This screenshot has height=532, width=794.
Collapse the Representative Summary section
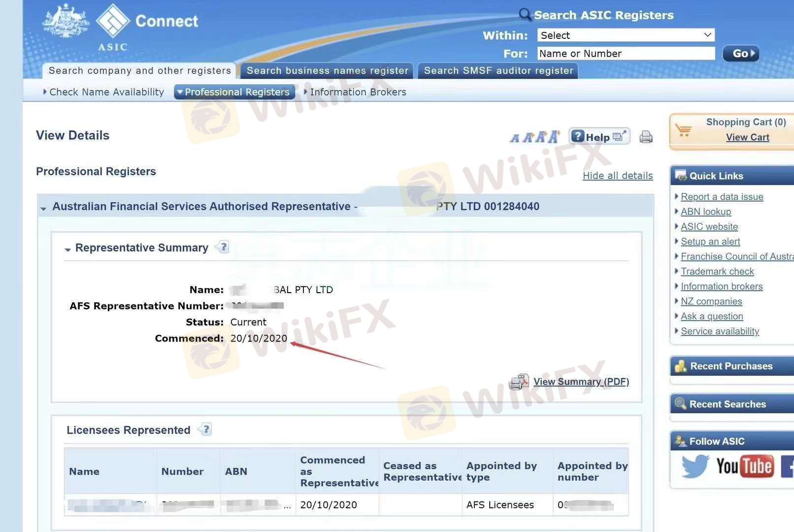tap(67, 249)
